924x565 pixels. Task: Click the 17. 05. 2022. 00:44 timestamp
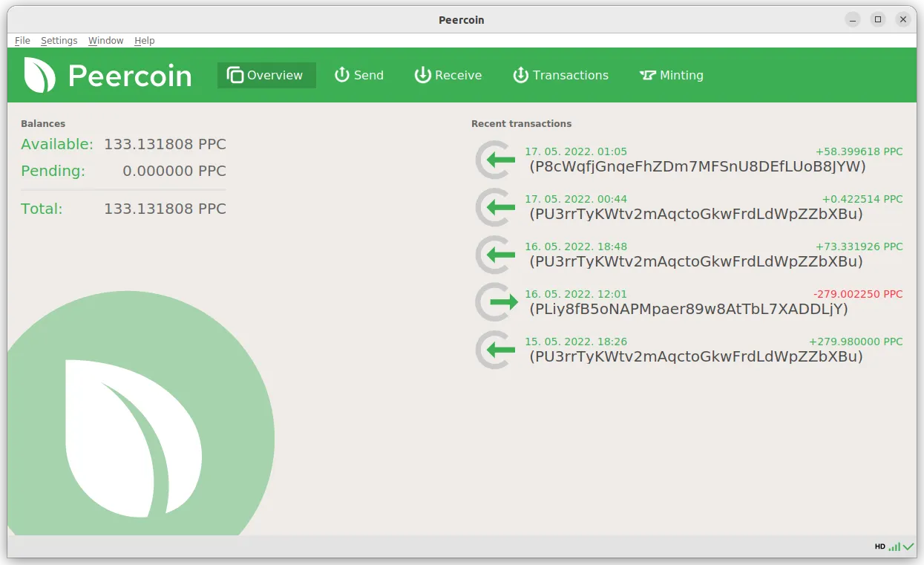[576, 199]
